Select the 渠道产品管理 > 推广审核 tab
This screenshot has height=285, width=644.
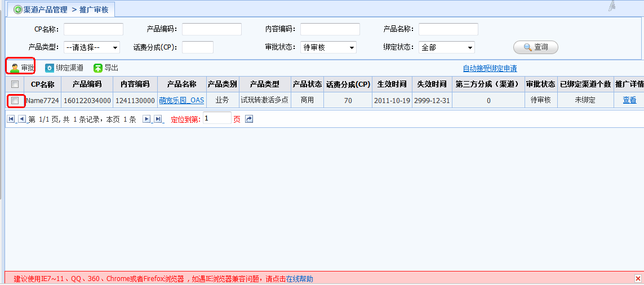tap(61, 10)
